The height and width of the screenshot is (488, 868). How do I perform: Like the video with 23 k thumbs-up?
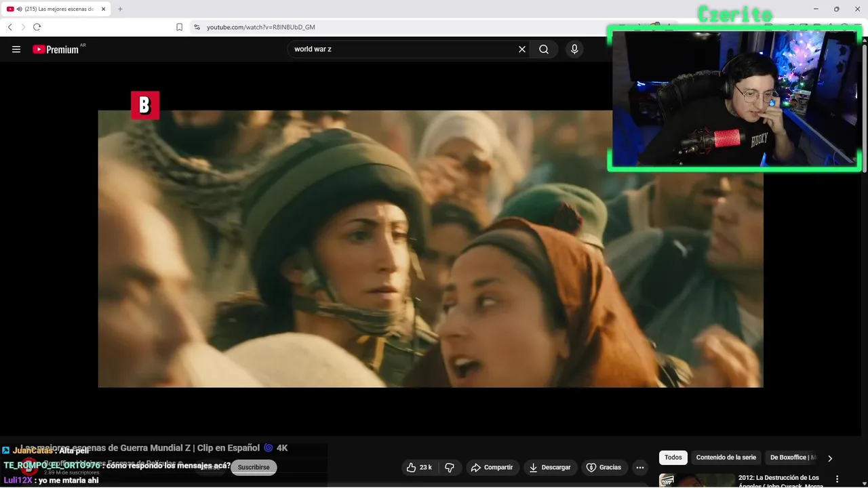pyautogui.click(x=419, y=468)
